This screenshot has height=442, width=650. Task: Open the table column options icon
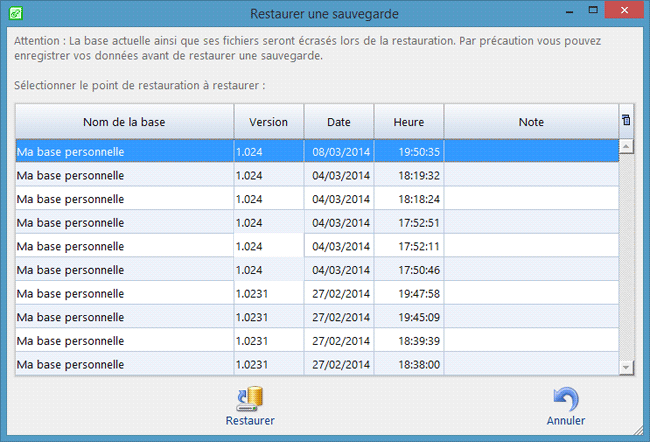point(626,121)
